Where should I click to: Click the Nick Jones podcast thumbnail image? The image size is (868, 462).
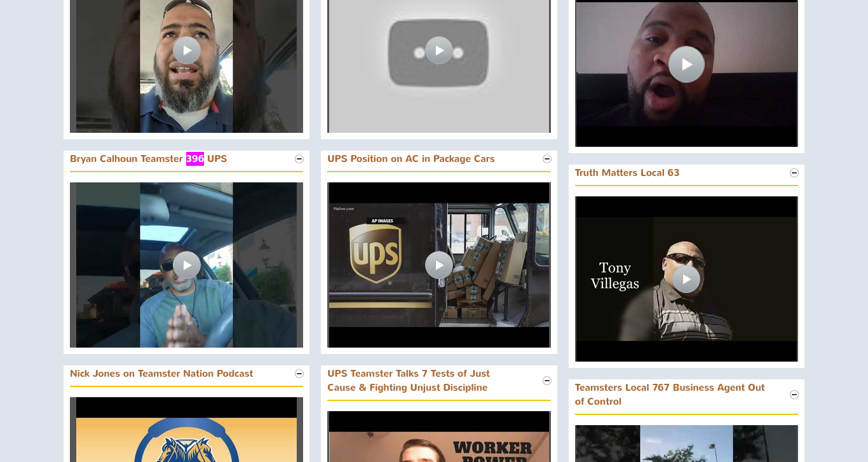point(186,430)
